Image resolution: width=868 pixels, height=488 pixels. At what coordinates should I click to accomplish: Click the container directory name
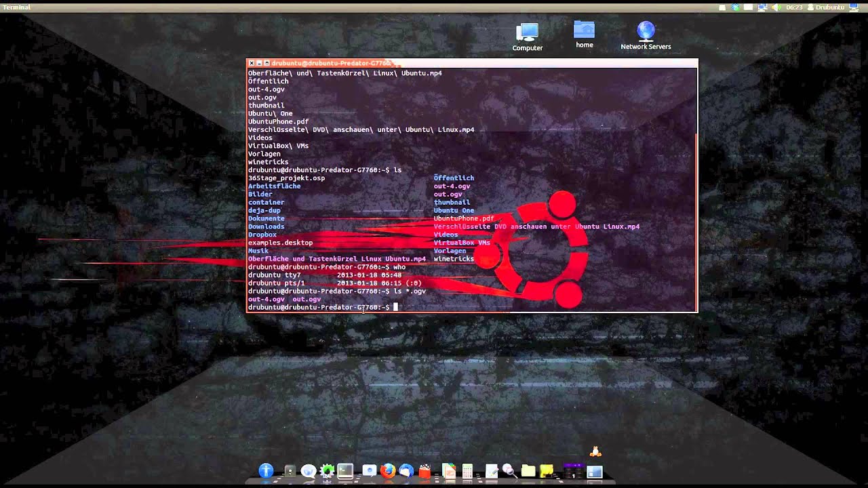tap(266, 203)
